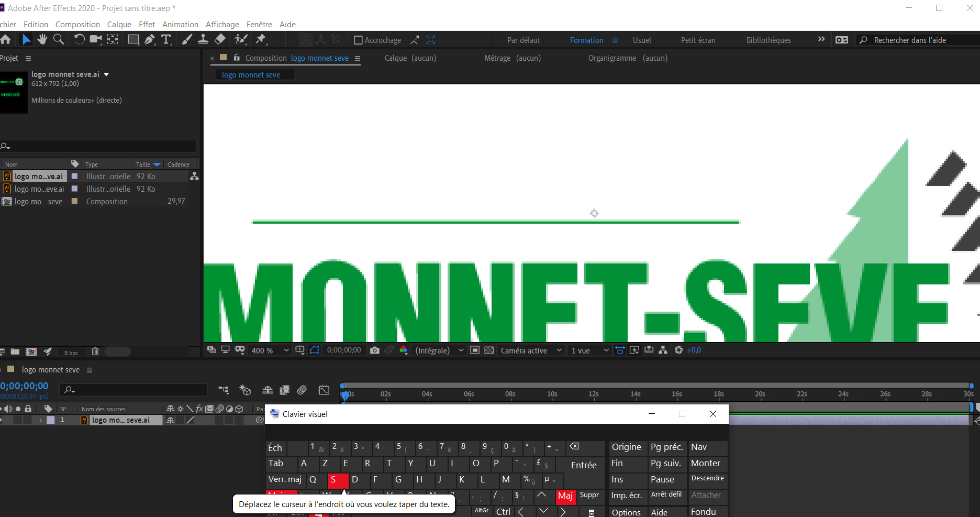Open the Composition viewer panel menu
This screenshot has width=980, height=517.
(x=358, y=58)
